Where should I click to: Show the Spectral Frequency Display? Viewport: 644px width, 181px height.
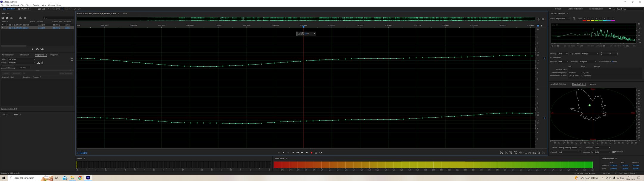39,9
